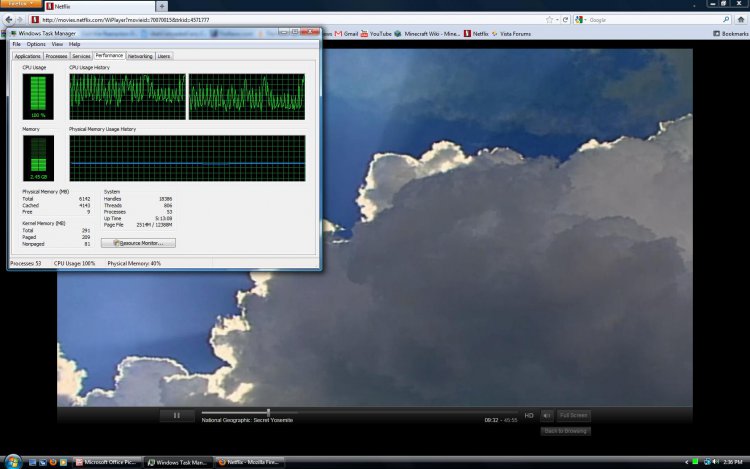This screenshot has height=469, width=750.
Task: Click the green Task Manager tray icon
Action: coord(695,461)
